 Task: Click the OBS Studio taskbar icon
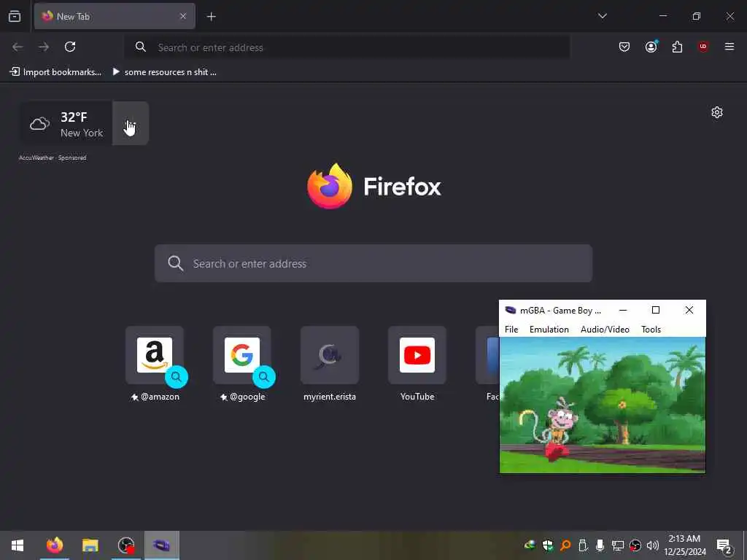point(126,545)
